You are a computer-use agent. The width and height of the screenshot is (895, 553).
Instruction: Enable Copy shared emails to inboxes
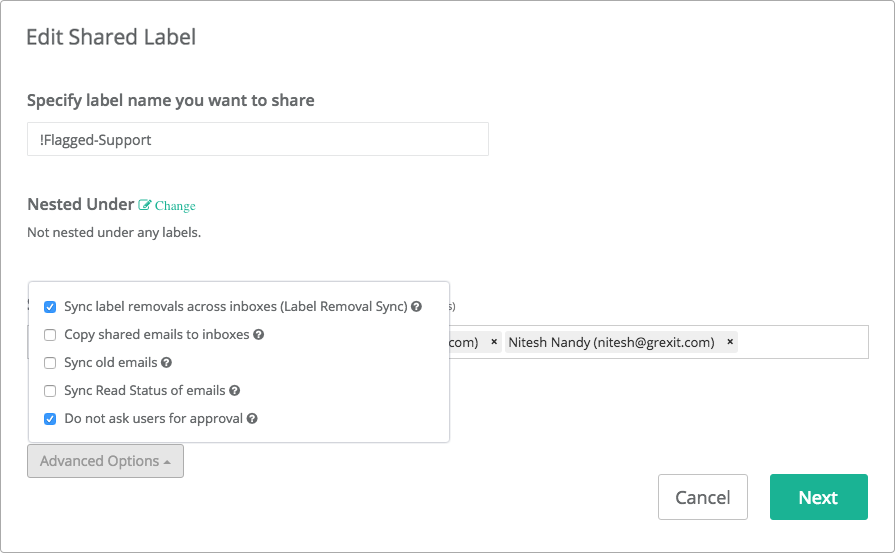(x=50, y=335)
